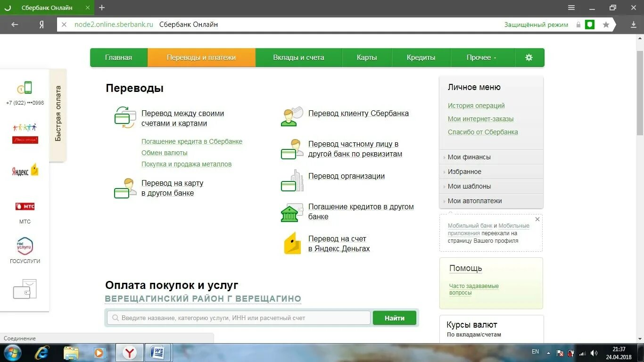Open the Мобильный банк link
This screenshot has width=644, height=362.
[470, 226]
